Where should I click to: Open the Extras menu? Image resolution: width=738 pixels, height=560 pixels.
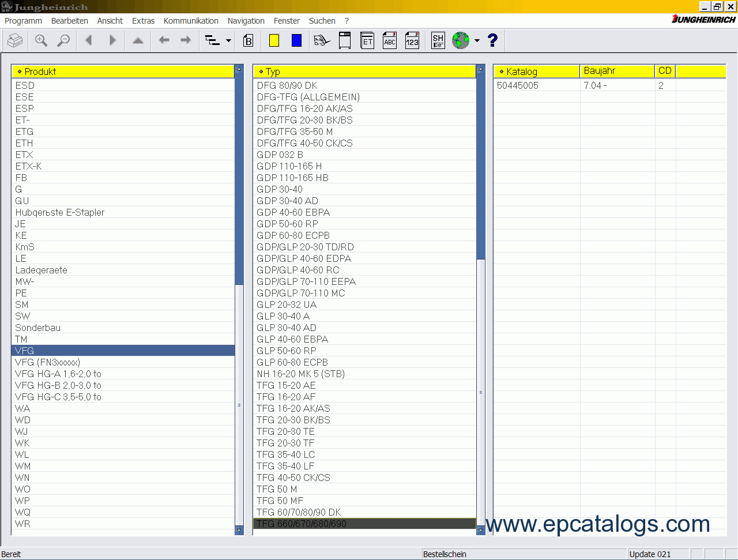tap(144, 21)
